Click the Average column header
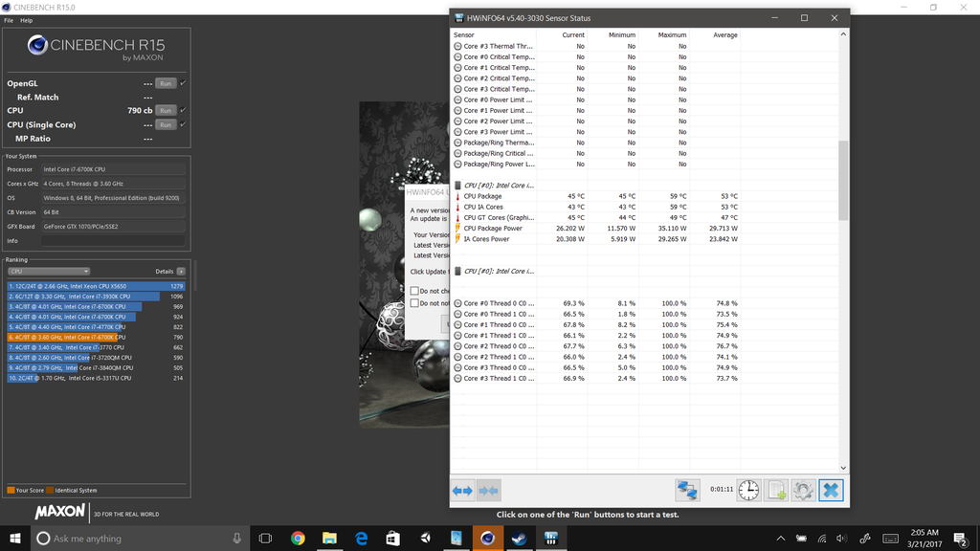Screen dimensions: 980x551 click(725, 35)
